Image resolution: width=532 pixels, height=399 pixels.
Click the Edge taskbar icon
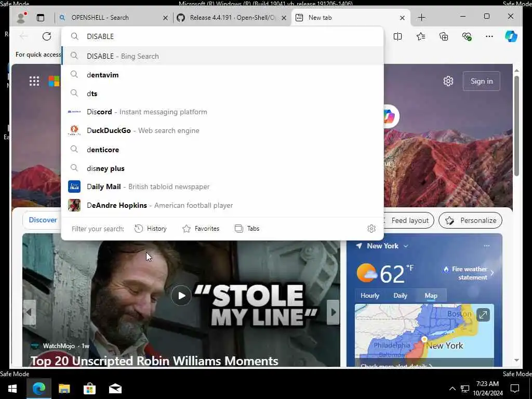point(38,389)
